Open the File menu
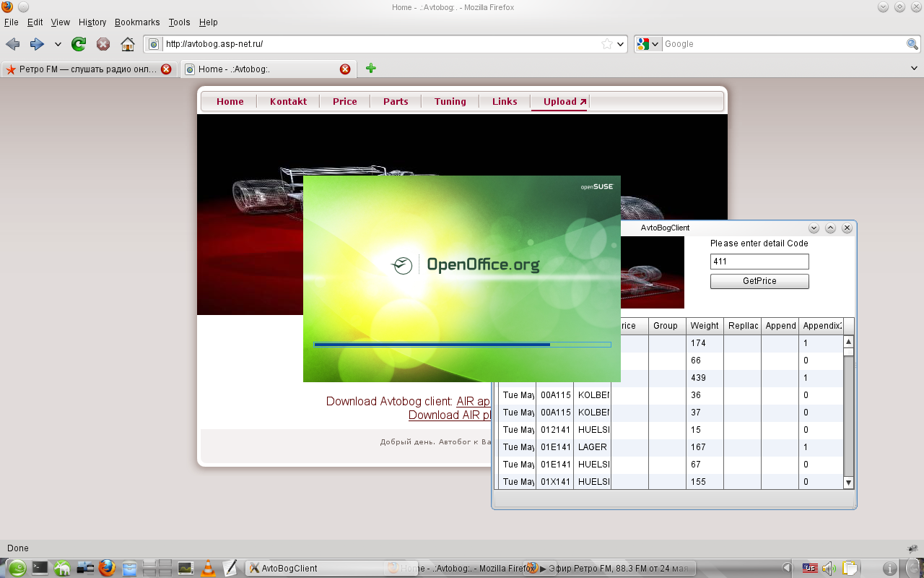Image resolution: width=924 pixels, height=578 pixels. [x=11, y=22]
